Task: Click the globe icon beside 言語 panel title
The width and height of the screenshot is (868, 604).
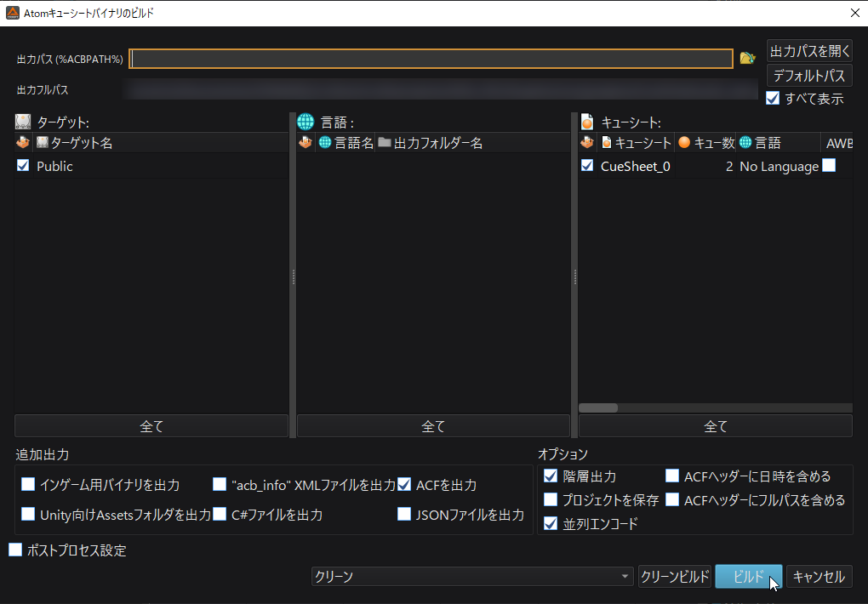Action: (x=306, y=122)
